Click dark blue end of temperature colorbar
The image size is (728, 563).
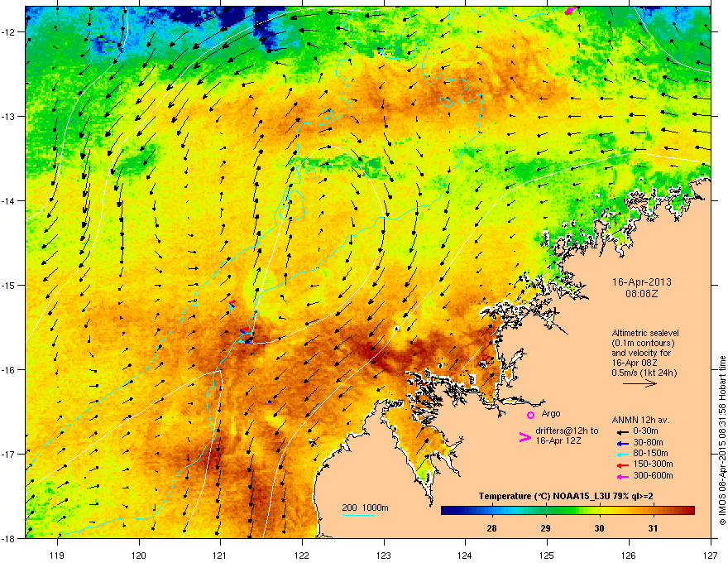coord(447,511)
